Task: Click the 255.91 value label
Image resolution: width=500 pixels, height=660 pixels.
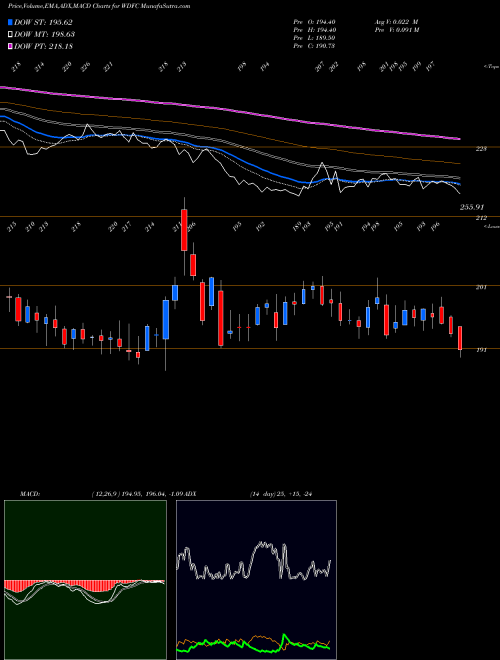Action: click(472, 207)
